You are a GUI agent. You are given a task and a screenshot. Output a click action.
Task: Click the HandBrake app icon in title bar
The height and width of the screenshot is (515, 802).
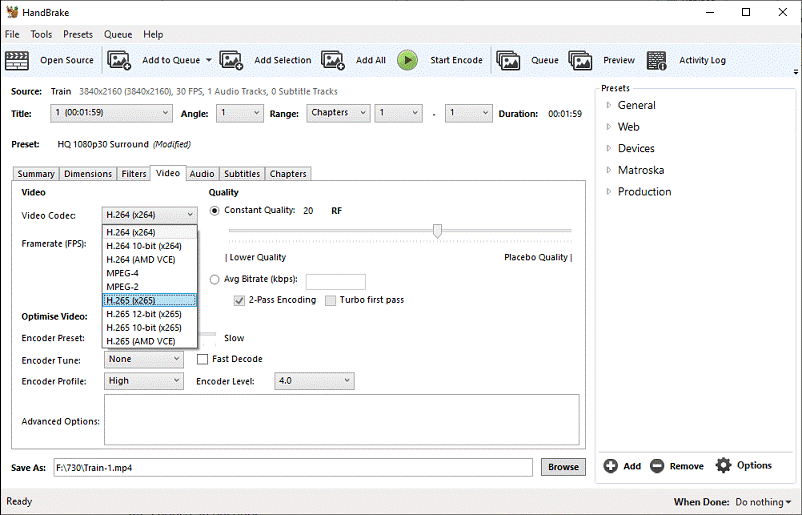pos(12,12)
